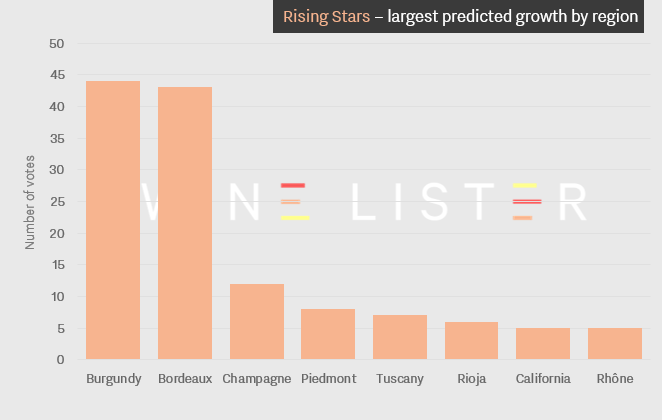
Task: Click the yellow stripe above Lister's E
Action: (525, 185)
